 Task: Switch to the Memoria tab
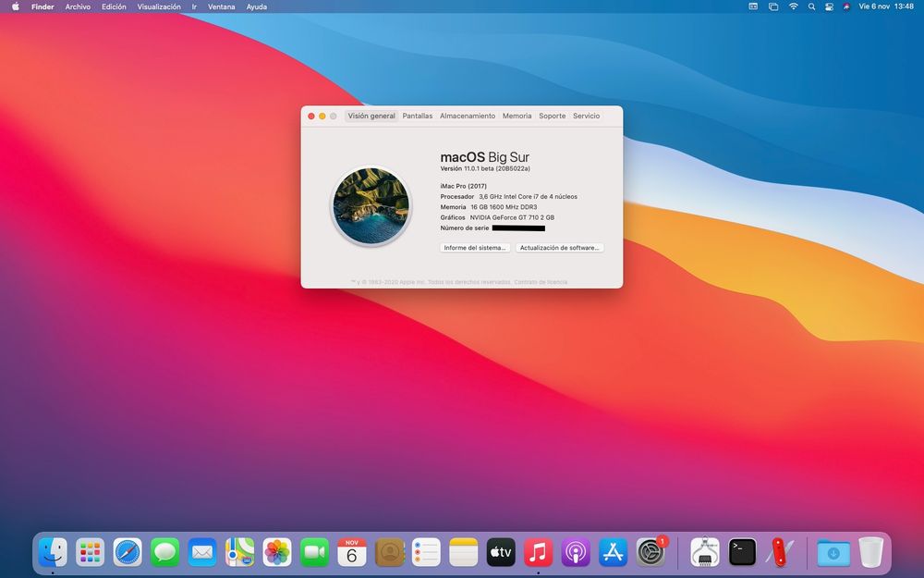tap(517, 116)
